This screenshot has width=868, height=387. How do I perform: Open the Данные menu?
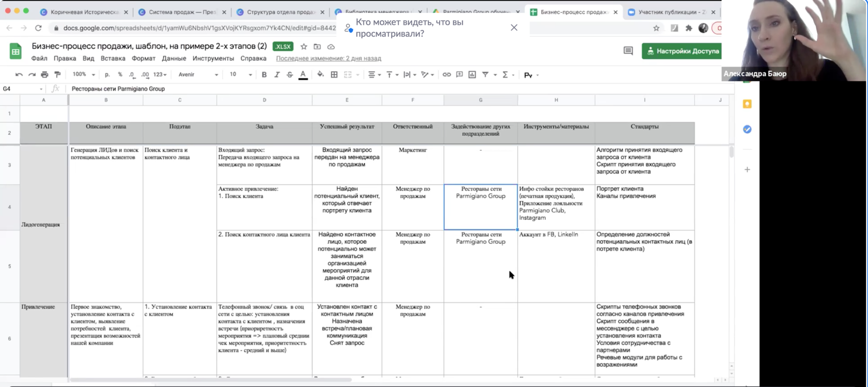(x=174, y=58)
